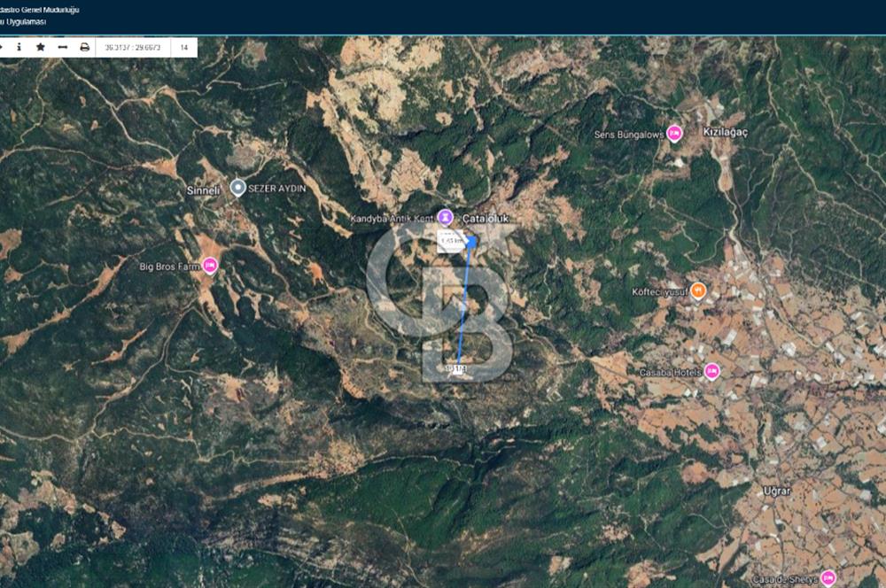The height and width of the screenshot is (588, 886).
Task: Click the printer icon to print map
Action: tap(85, 47)
